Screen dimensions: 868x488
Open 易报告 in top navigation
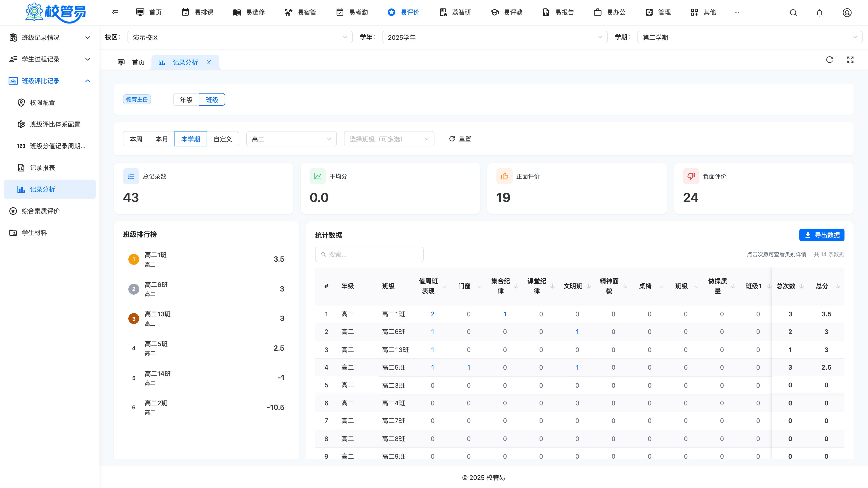[x=558, y=12]
